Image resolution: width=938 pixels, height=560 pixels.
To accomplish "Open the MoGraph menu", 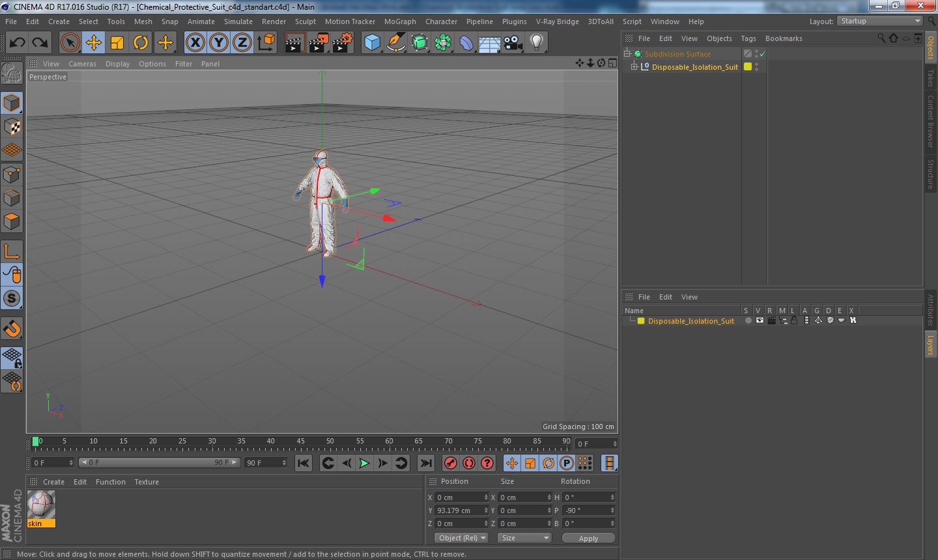I will click(x=400, y=21).
